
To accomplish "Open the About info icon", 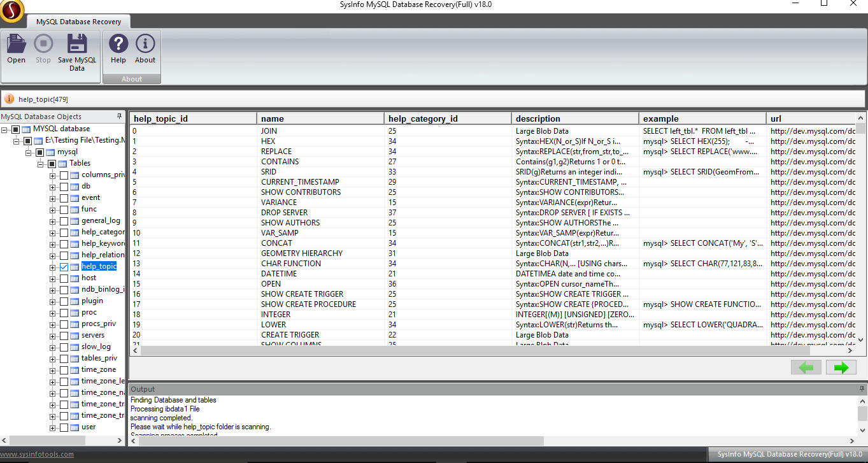I will 145,45.
